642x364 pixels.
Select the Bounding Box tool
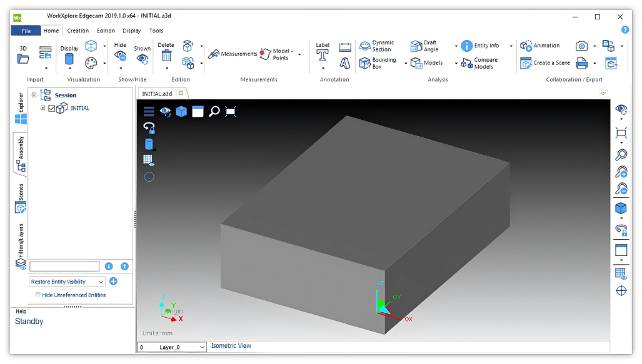tap(378, 63)
